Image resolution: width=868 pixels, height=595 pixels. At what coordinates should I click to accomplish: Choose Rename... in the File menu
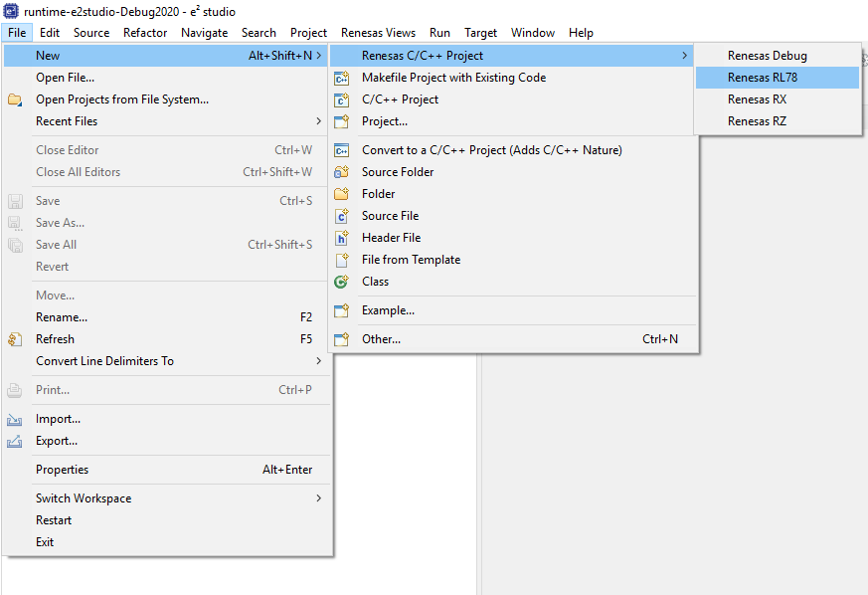(x=167, y=316)
